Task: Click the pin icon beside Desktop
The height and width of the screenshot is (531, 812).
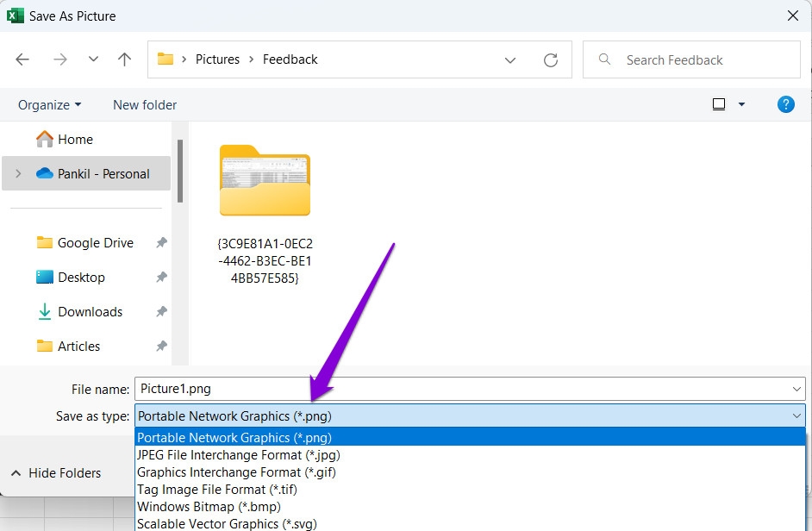Action: [x=161, y=278]
